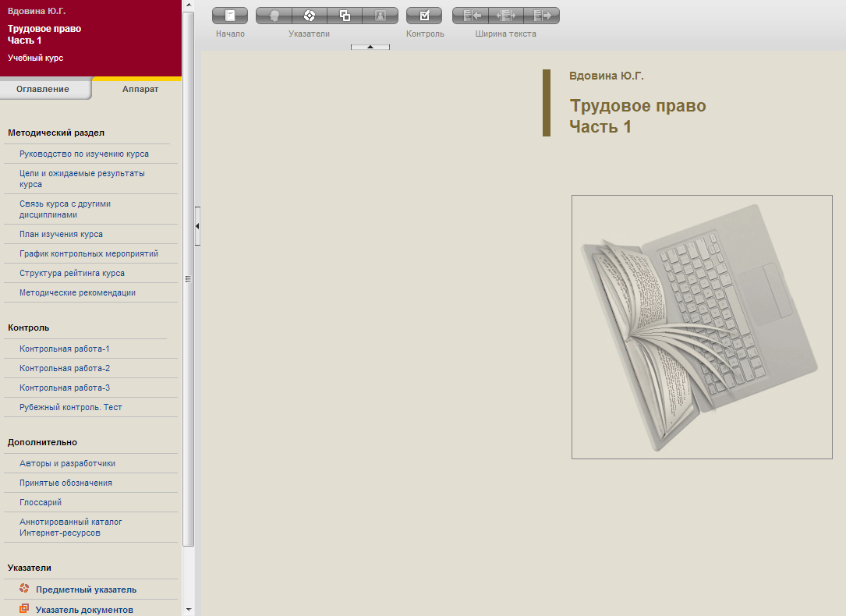Open Принятые обозначения
The height and width of the screenshot is (616, 846).
tap(65, 483)
